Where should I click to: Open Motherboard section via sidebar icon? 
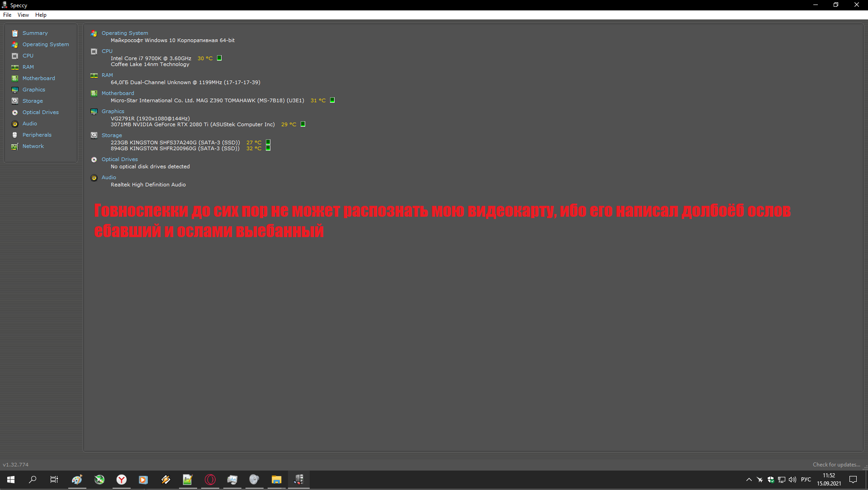pyautogui.click(x=15, y=78)
